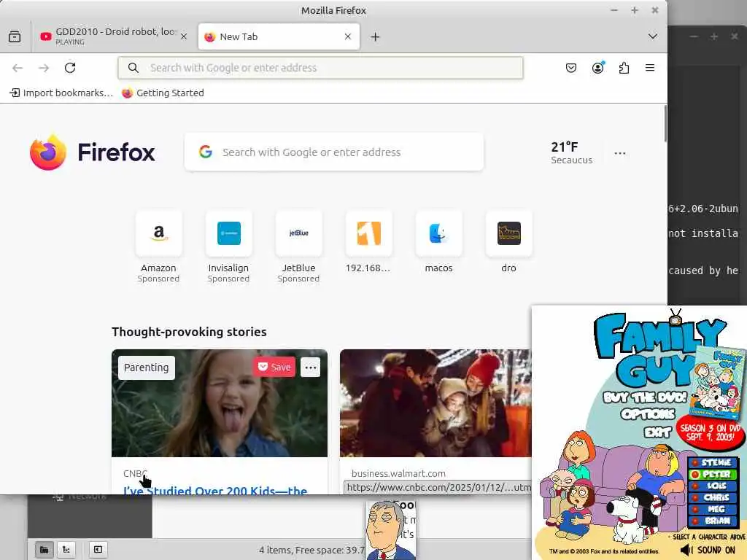Screen dimensions: 747x560
Task: Open the macos shortcut tile
Action: (438, 242)
